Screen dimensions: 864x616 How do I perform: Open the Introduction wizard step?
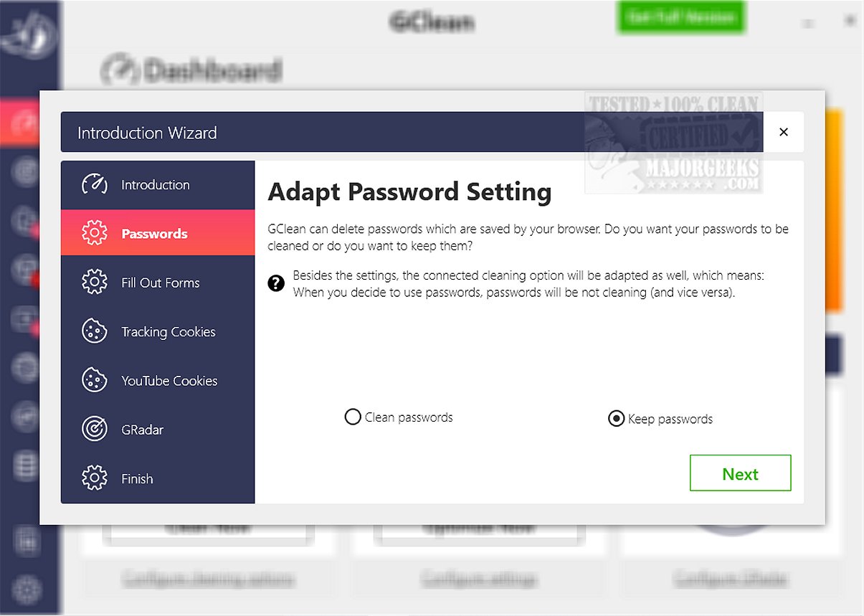(156, 184)
